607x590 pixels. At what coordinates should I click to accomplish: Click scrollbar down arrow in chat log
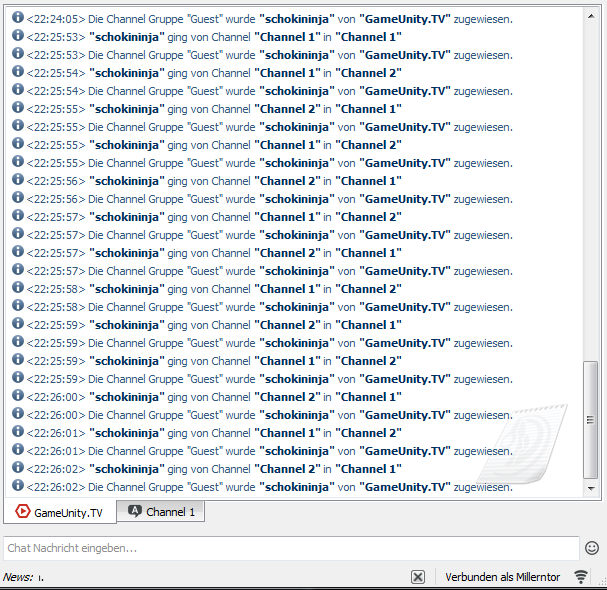[591, 488]
